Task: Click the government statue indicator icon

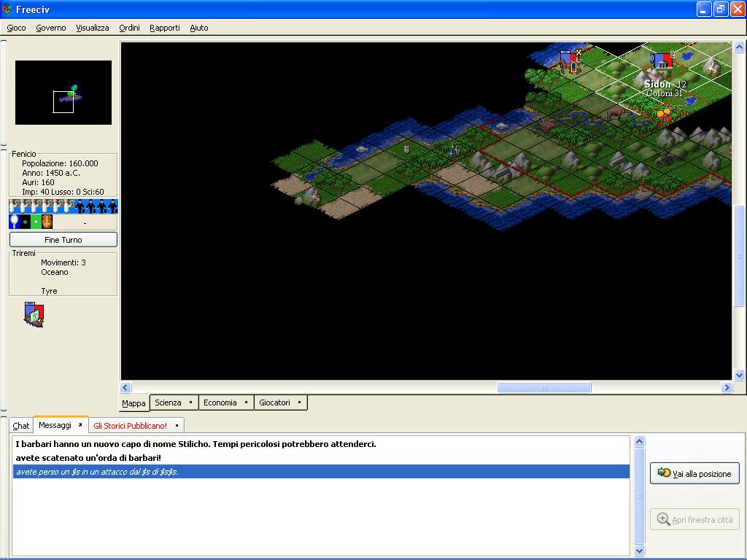Action: click(x=47, y=222)
